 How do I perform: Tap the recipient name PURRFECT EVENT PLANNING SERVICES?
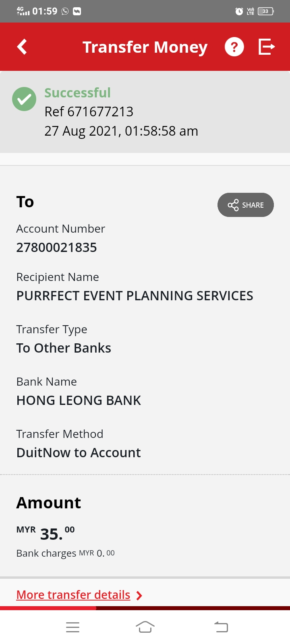click(135, 296)
